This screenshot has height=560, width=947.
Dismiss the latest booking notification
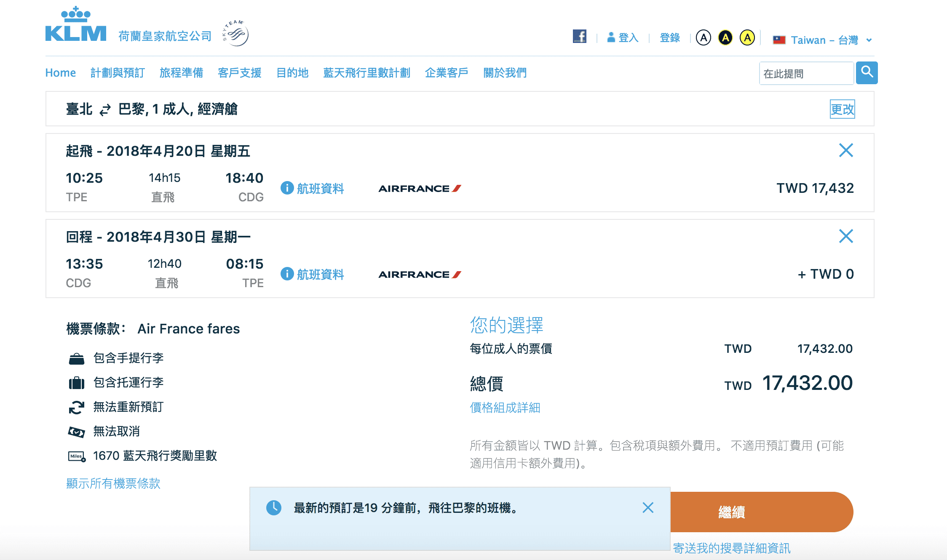tap(648, 508)
